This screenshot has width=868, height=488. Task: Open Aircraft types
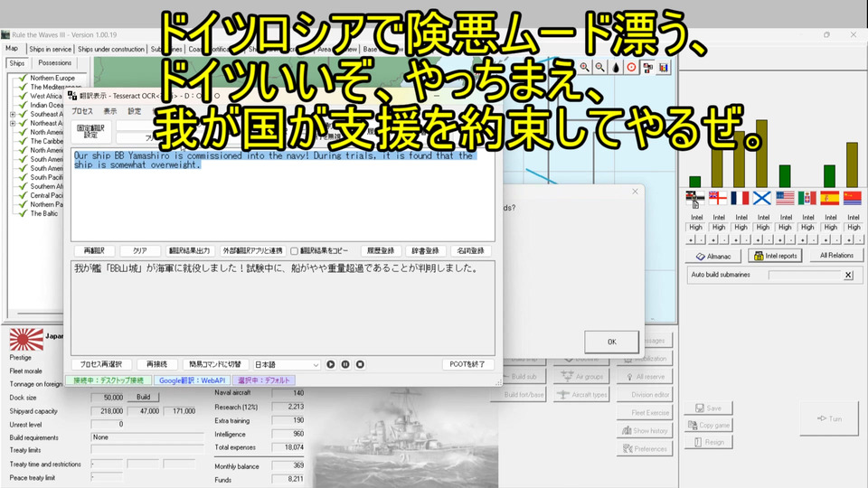coord(581,395)
